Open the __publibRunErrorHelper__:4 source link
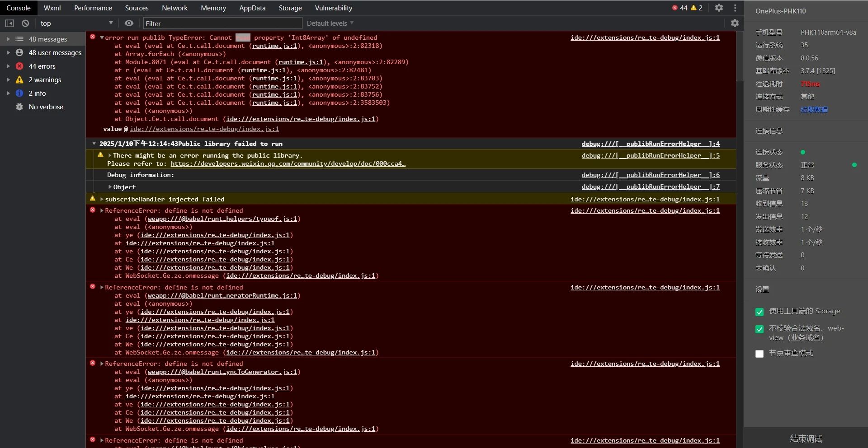Image resolution: width=868 pixels, height=448 pixels. [x=651, y=144]
